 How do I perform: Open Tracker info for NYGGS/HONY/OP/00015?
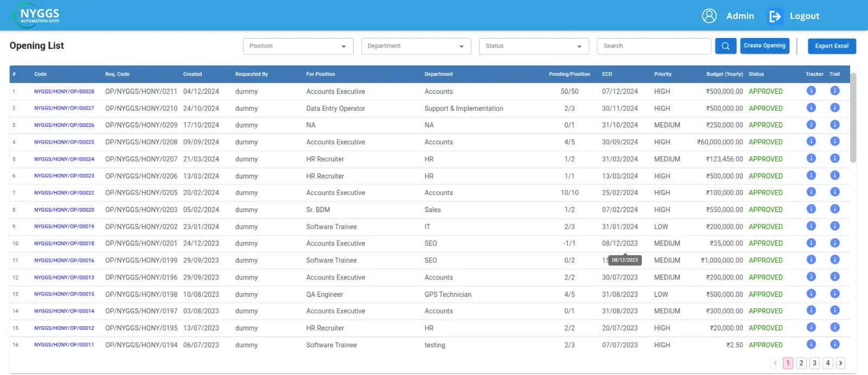point(811,294)
